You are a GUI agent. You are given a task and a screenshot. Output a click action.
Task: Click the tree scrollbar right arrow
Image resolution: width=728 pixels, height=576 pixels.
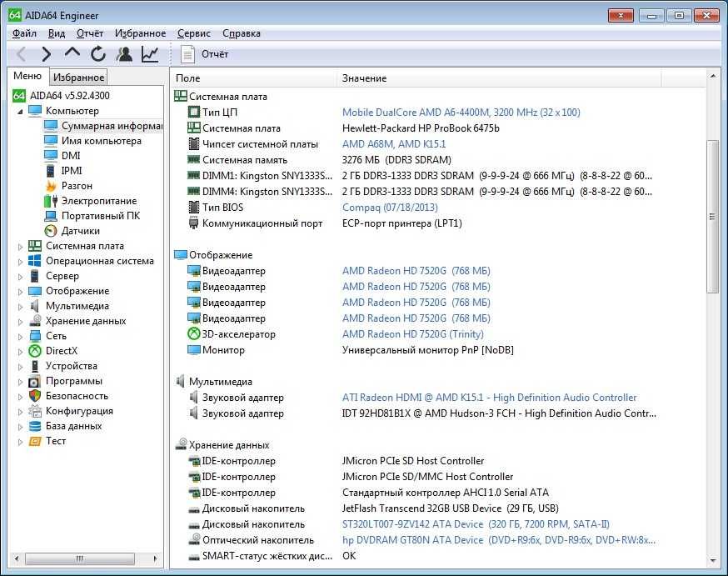155,558
